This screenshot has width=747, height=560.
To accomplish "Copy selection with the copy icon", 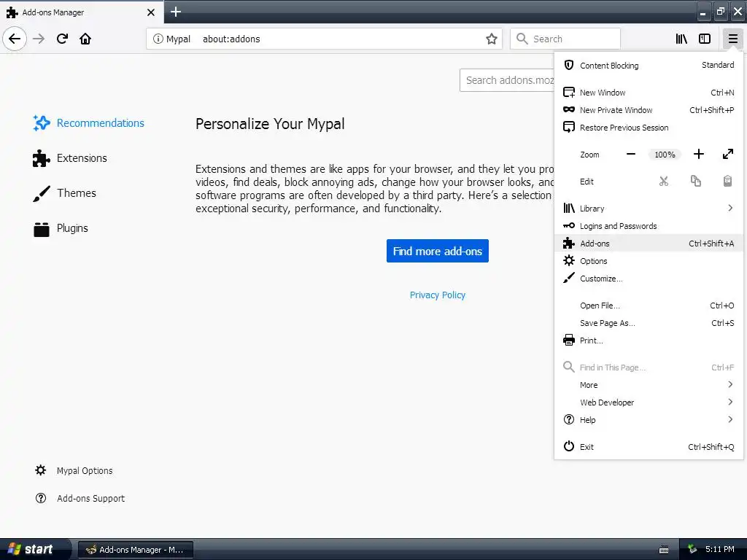I will point(695,182).
